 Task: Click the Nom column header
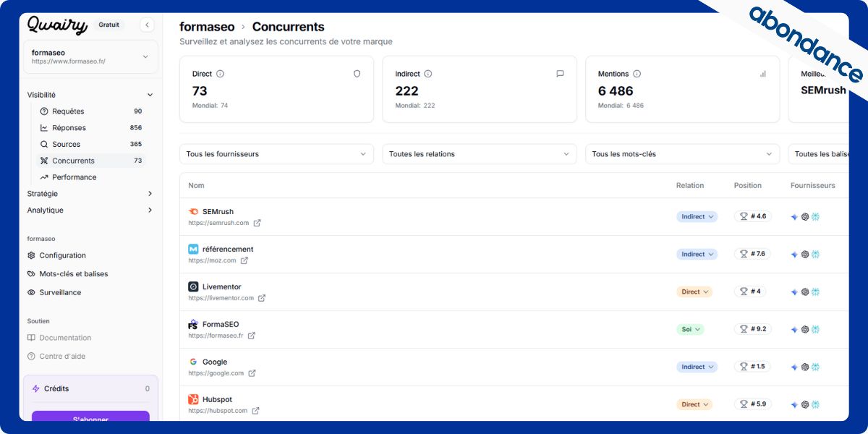(196, 186)
